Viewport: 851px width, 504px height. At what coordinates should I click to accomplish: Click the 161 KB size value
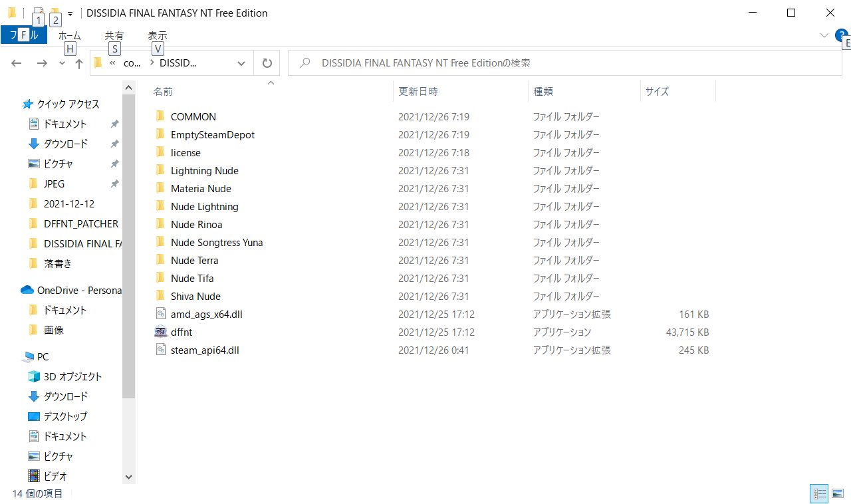[694, 314]
